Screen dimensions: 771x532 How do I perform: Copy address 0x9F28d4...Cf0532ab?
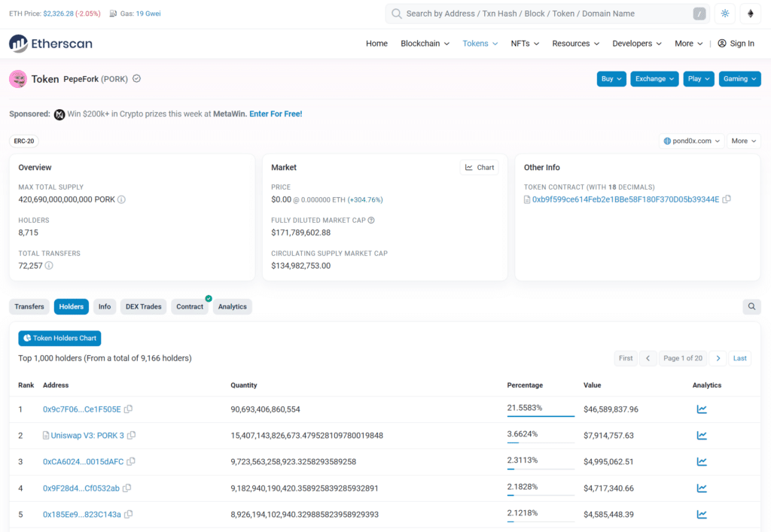click(x=126, y=488)
